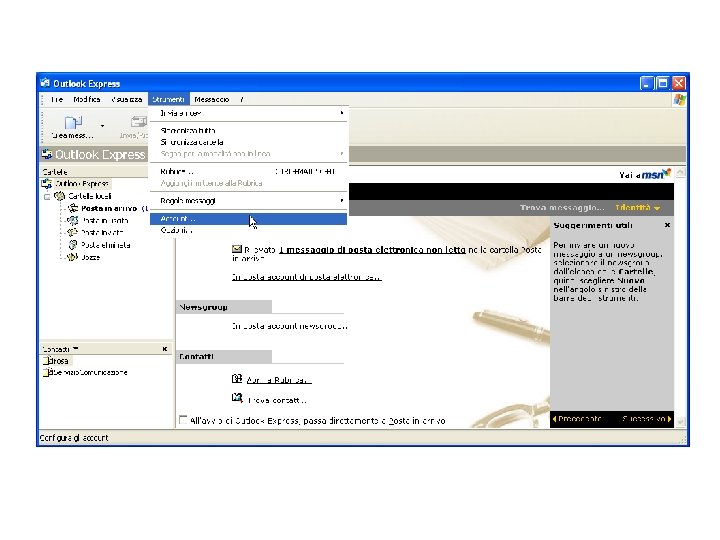This screenshot has height=540, width=720.
Task: Choose Sincronizza tutto from the menu
Action: pyautogui.click(x=248, y=130)
